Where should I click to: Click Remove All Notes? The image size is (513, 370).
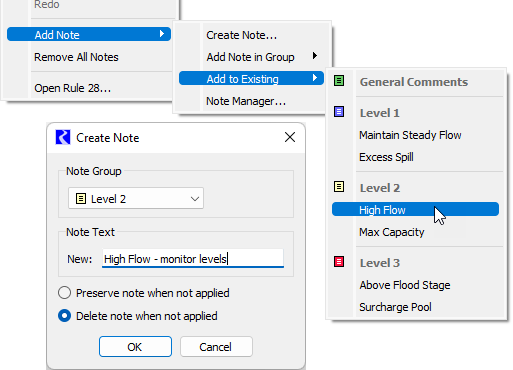coord(76,57)
